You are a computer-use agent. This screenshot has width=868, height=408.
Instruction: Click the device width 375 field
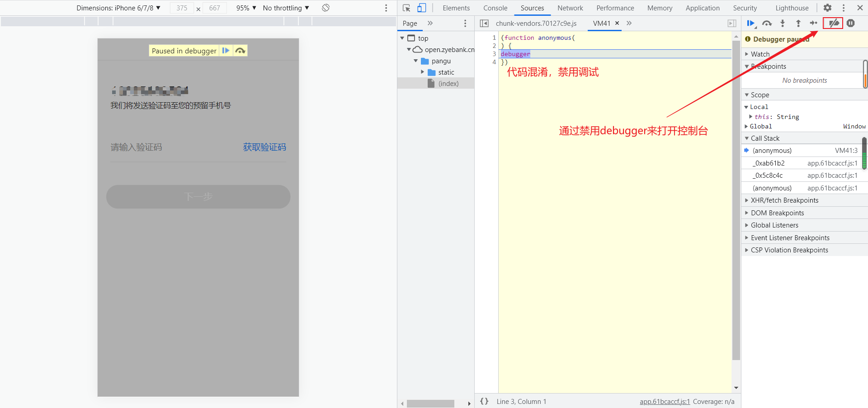click(182, 8)
